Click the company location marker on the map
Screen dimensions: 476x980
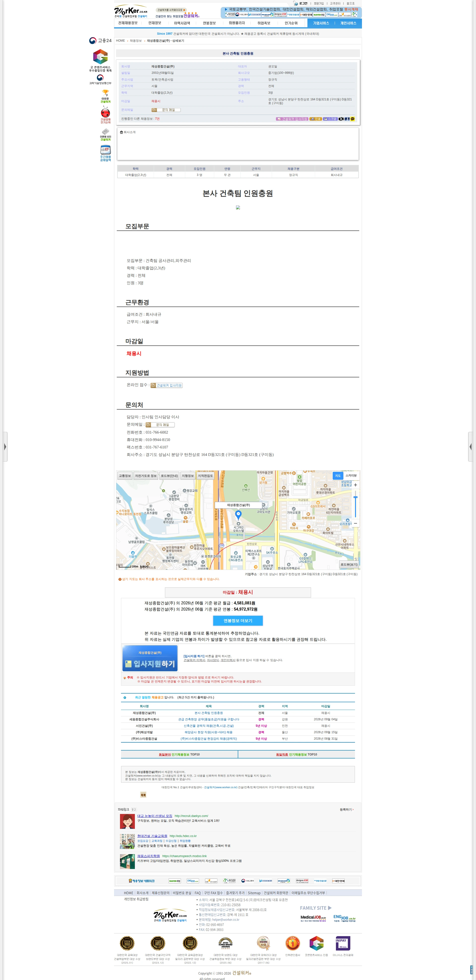coord(238,515)
